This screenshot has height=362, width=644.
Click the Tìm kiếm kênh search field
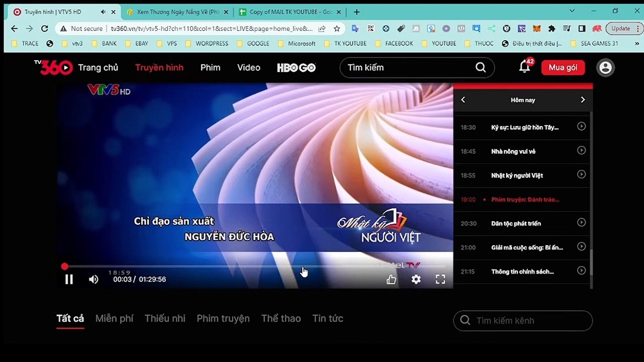[523, 320]
